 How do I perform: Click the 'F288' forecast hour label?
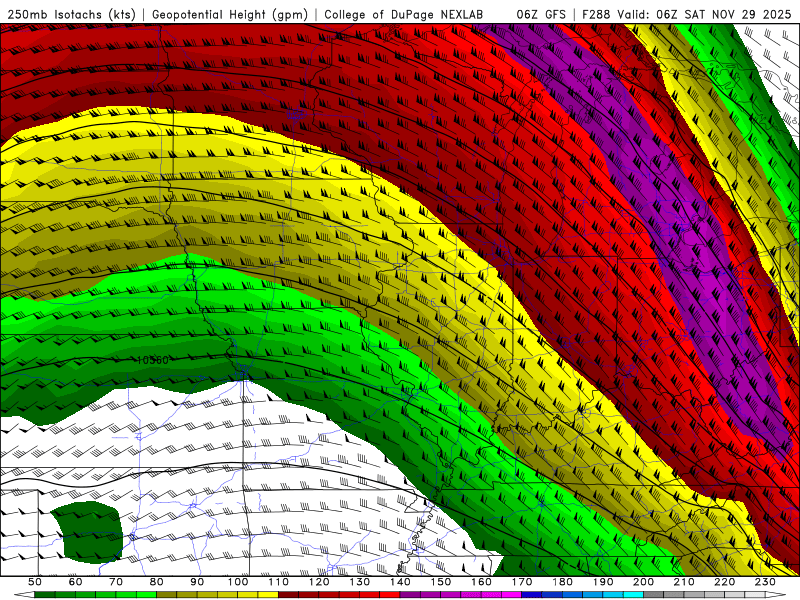tap(596, 14)
